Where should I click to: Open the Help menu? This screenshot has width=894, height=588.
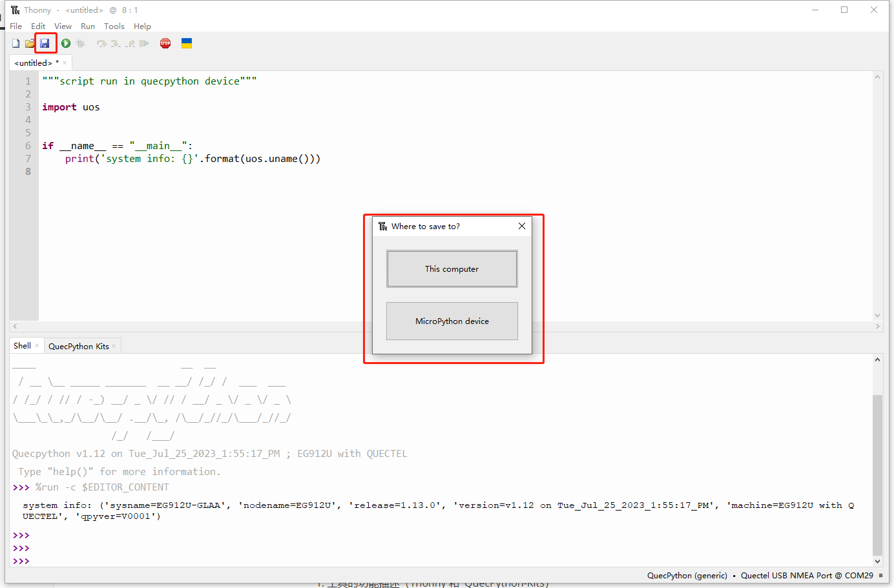point(142,26)
